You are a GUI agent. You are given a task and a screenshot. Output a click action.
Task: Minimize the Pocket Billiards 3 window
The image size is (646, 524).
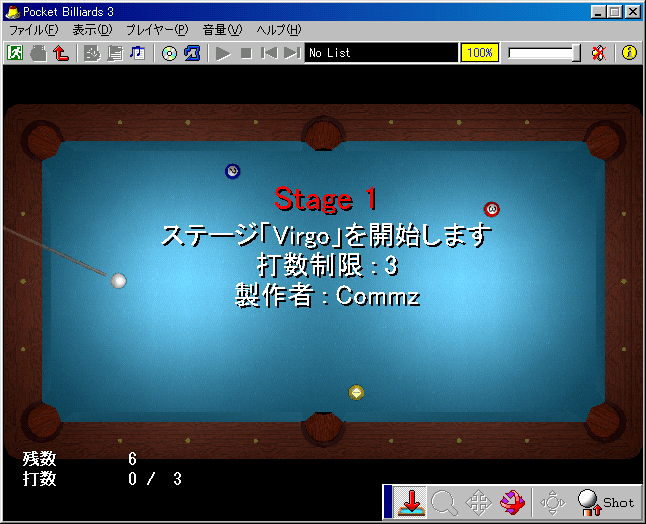(x=598, y=12)
